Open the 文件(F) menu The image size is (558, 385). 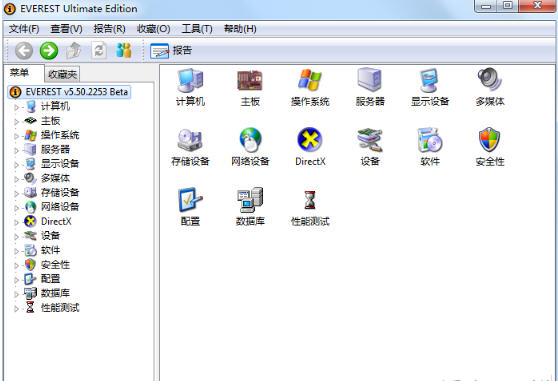pyautogui.click(x=23, y=29)
